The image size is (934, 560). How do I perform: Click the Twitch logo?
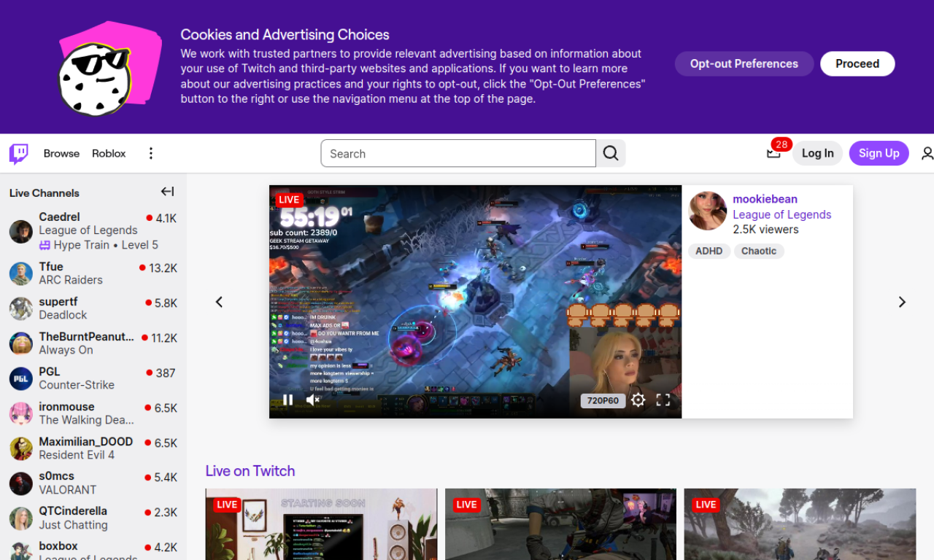18,153
